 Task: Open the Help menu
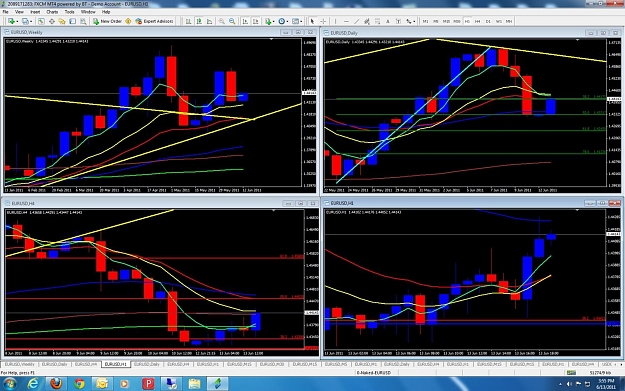click(106, 12)
